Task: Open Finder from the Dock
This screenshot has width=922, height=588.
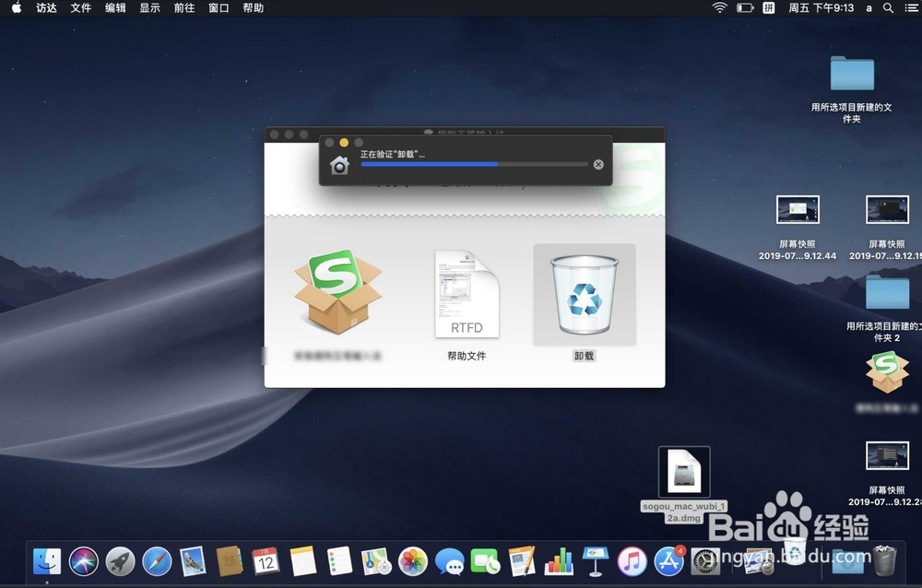Action: point(47,561)
